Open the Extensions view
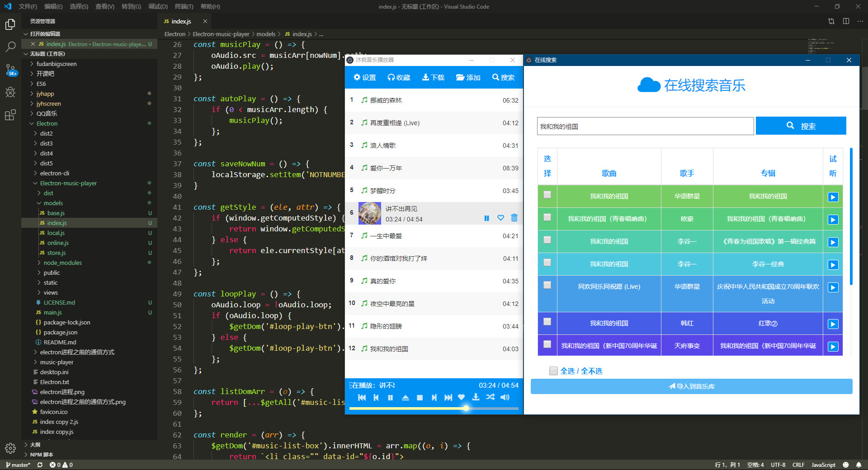This screenshot has height=470, width=868. click(x=10, y=115)
